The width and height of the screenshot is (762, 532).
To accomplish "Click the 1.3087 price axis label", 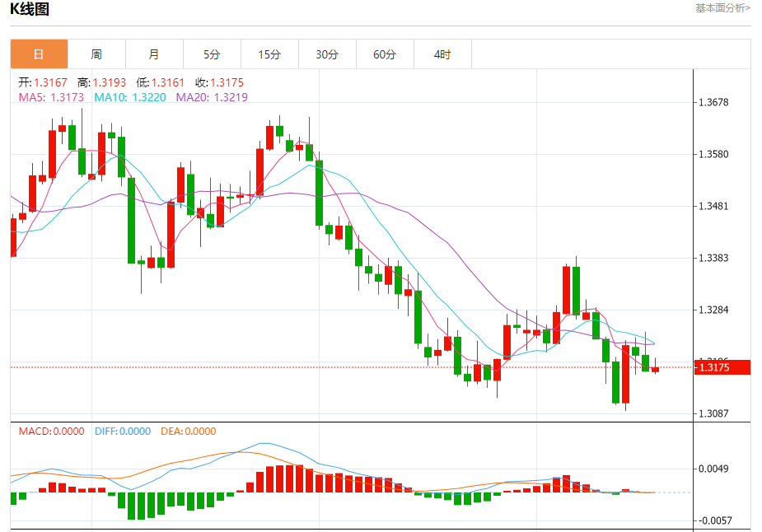I will (x=713, y=413).
